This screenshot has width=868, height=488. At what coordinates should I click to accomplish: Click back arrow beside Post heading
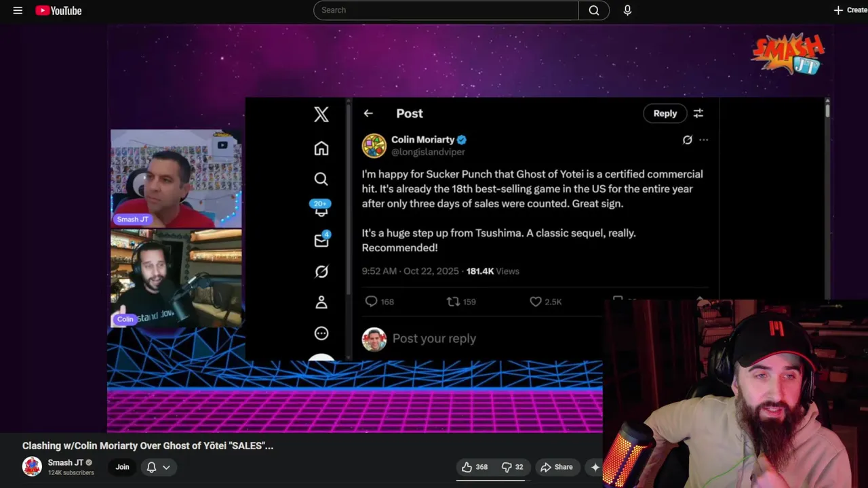pyautogui.click(x=368, y=113)
